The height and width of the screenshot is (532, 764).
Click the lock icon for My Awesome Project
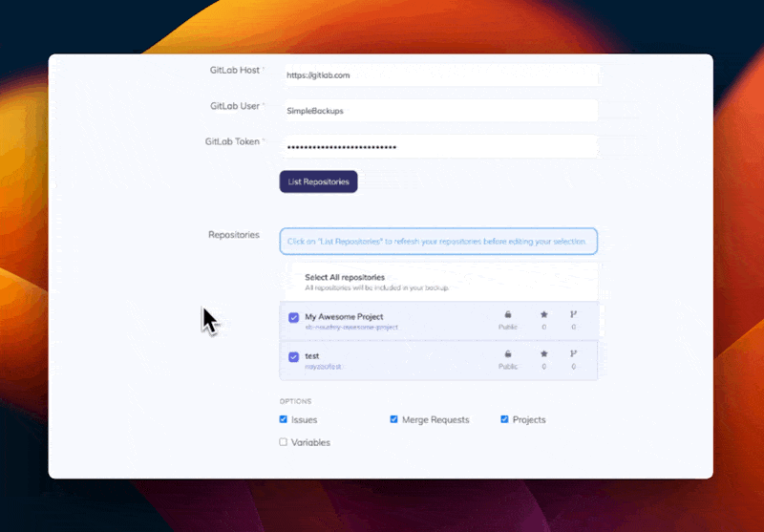coord(508,314)
